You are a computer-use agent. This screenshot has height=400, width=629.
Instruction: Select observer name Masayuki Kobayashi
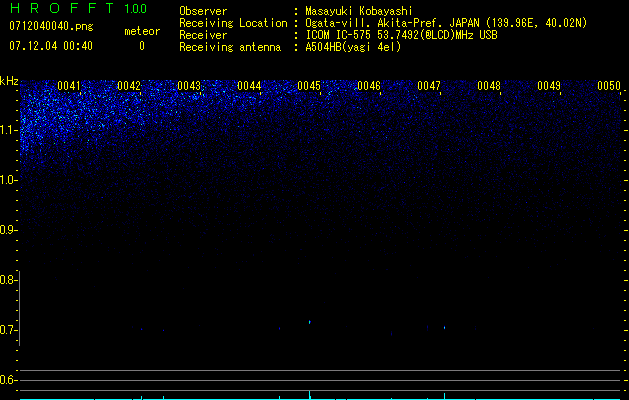tap(359, 11)
